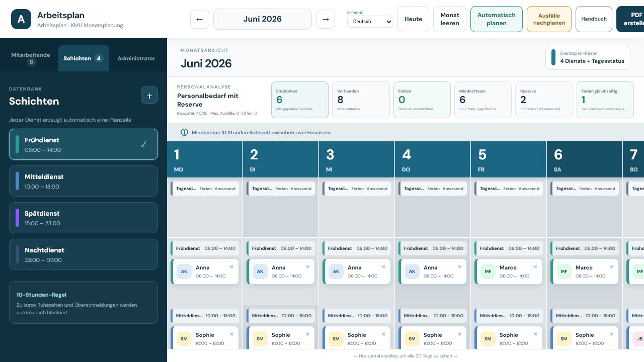
Task: Click the Arbeitsplan app logo
Action: (21, 19)
